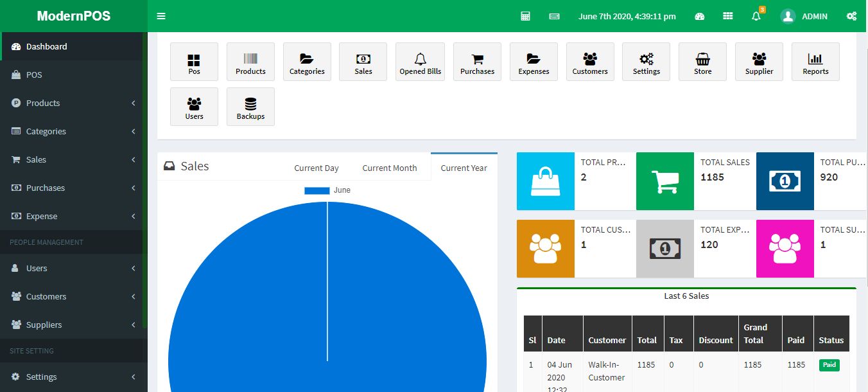Open the Settings gears shortcut tile
Image resolution: width=868 pixels, height=392 pixels.
(647, 62)
